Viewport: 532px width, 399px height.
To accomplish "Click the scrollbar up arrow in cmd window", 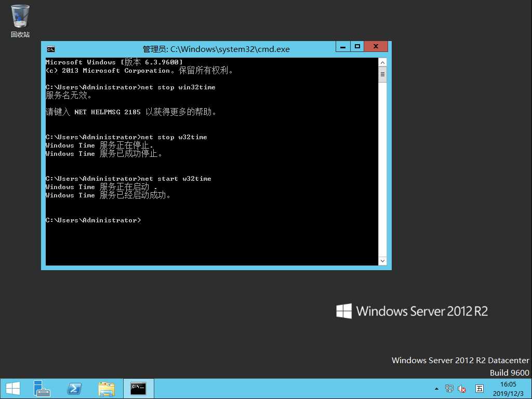I will pyautogui.click(x=382, y=62).
